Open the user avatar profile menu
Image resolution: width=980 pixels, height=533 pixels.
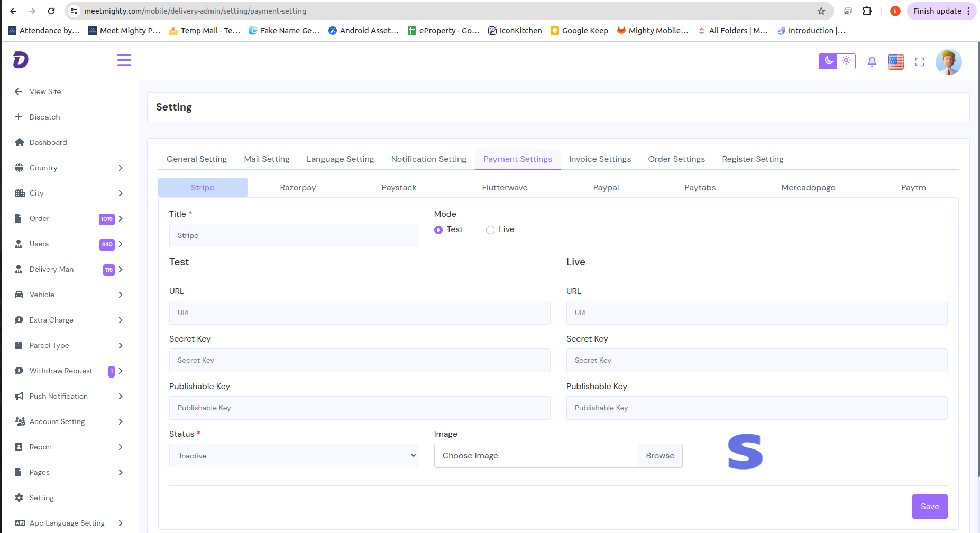pos(948,62)
